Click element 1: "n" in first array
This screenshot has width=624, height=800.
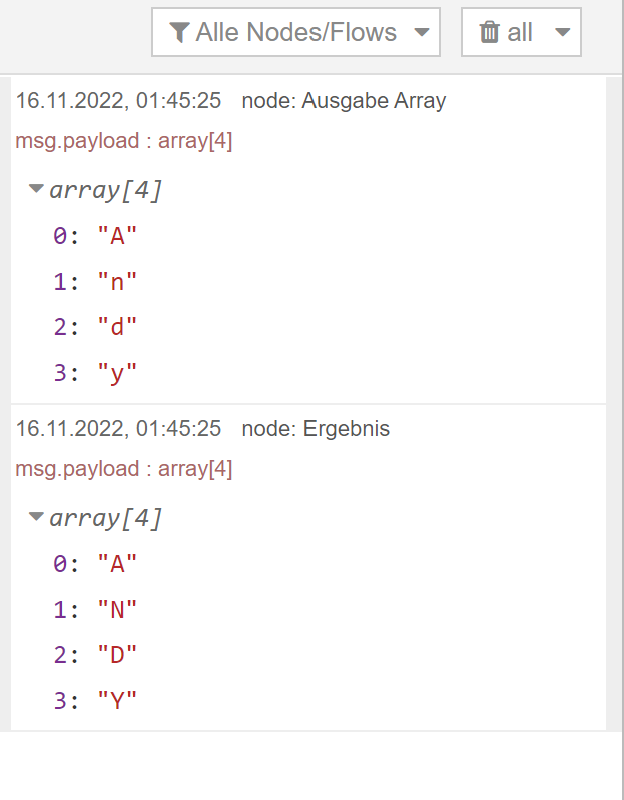point(95,282)
